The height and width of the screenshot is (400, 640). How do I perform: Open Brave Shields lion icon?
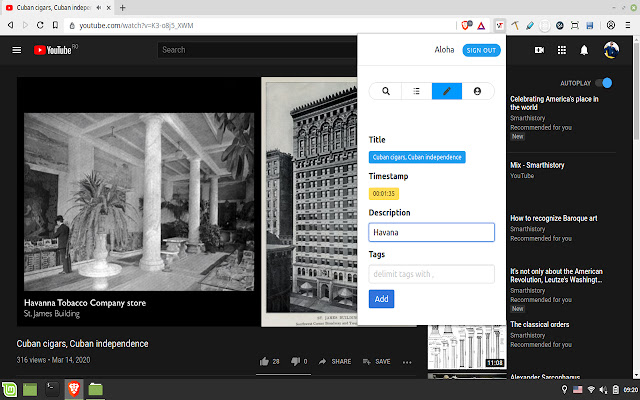tap(467, 25)
